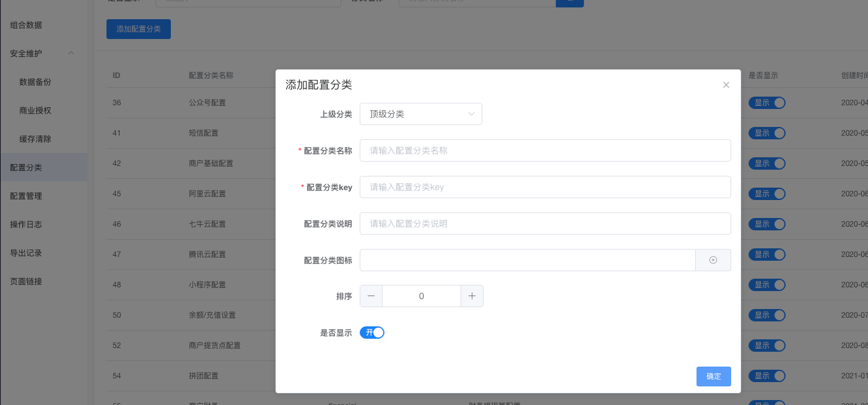Decrease 排序 value with minus button
This screenshot has width=868, height=405.
click(x=371, y=296)
